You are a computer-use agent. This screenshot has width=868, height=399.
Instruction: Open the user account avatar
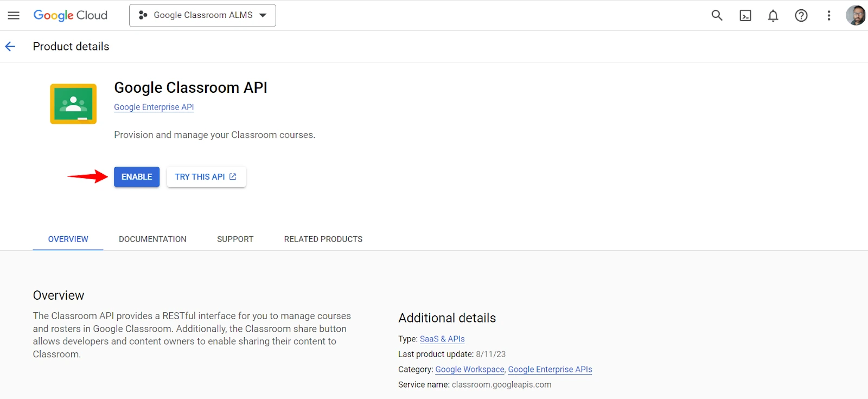[x=856, y=15]
